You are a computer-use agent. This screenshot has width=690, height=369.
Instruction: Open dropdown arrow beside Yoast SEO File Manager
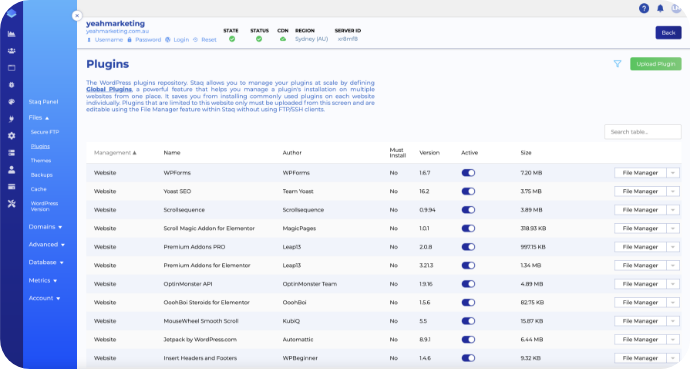pos(673,191)
